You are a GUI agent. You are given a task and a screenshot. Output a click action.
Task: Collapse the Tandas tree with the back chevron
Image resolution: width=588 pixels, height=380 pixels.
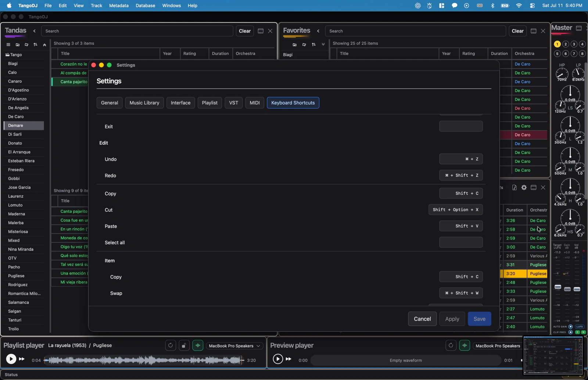pos(35,31)
